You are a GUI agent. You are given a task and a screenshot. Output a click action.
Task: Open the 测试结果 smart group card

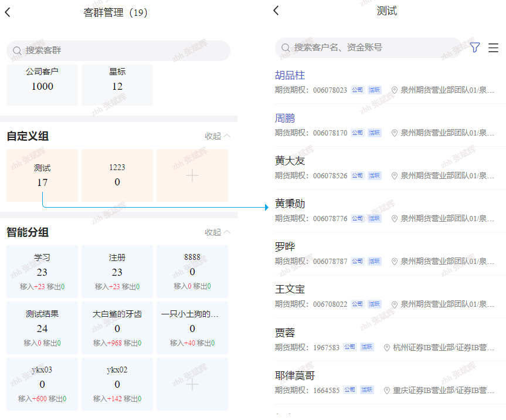42,328
